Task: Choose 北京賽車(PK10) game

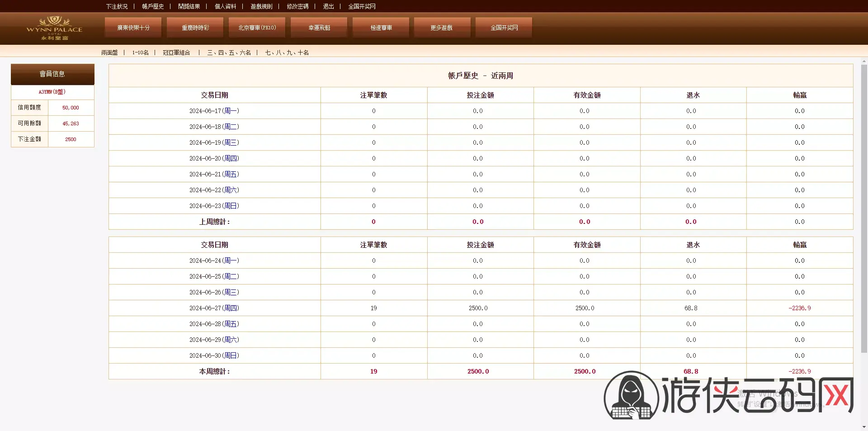Action: point(257,28)
